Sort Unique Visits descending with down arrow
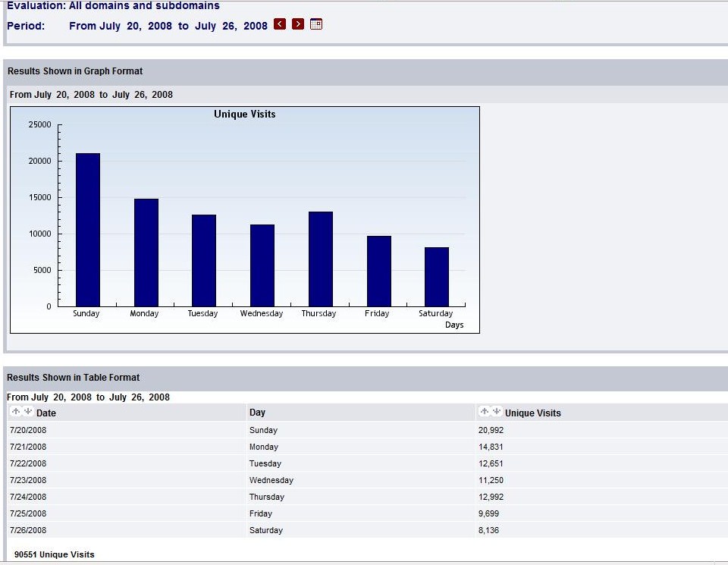Image resolution: width=728 pixels, height=565 pixels. coord(496,411)
